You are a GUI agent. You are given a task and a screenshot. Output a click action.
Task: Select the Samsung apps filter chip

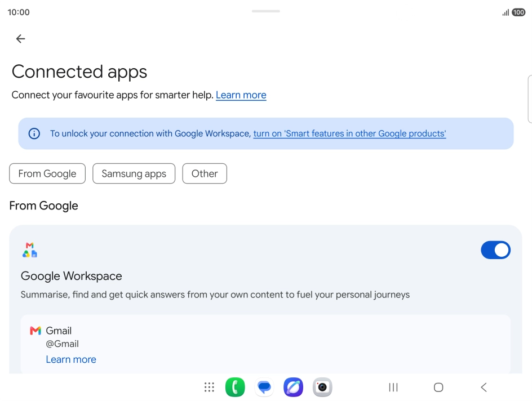pyautogui.click(x=134, y=173)
